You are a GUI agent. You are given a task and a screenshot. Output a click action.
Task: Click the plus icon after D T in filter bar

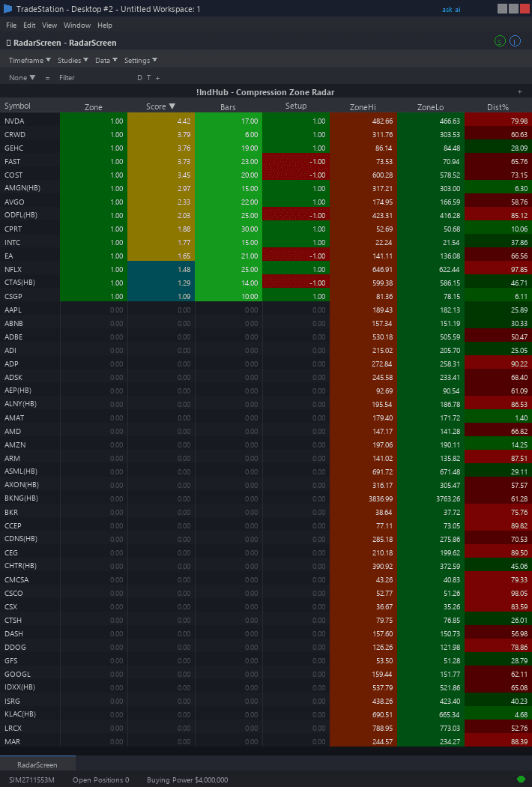(x=157, y=78)
